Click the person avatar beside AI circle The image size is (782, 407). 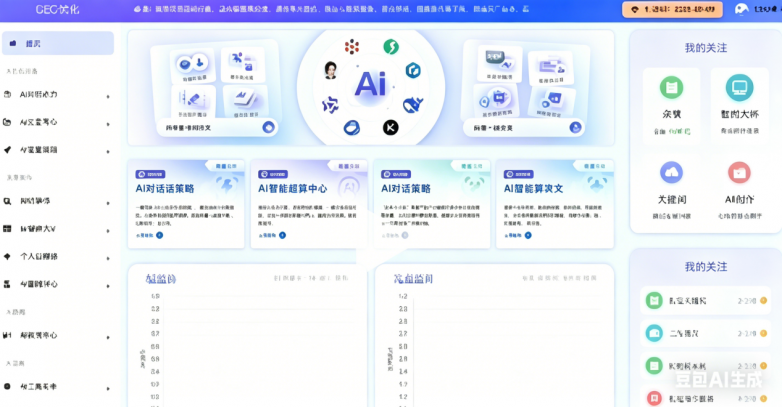(330, 70)
